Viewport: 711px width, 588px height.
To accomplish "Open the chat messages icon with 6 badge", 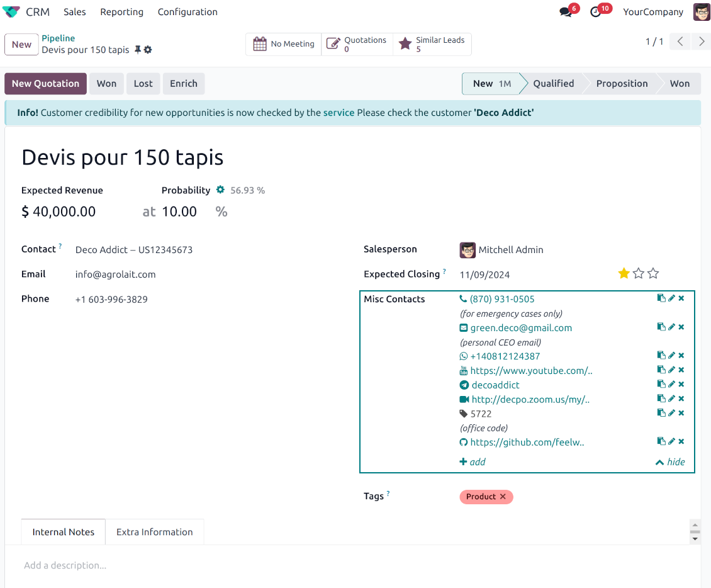I will point(566,12).
